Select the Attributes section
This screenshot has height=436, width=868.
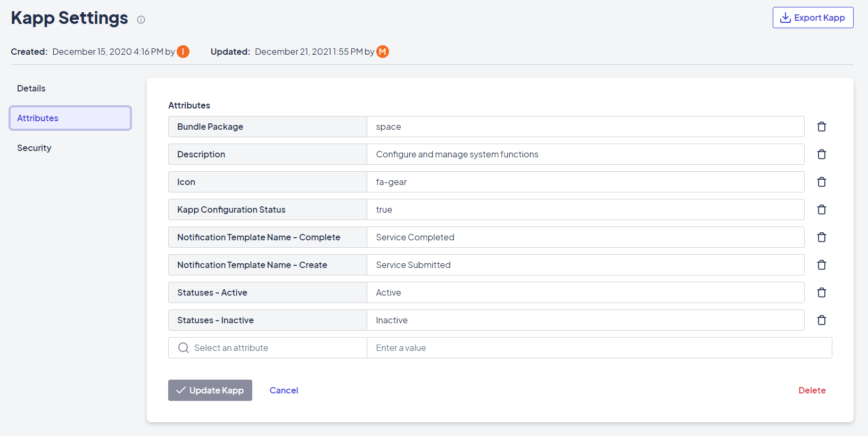(x=70, y=118)
